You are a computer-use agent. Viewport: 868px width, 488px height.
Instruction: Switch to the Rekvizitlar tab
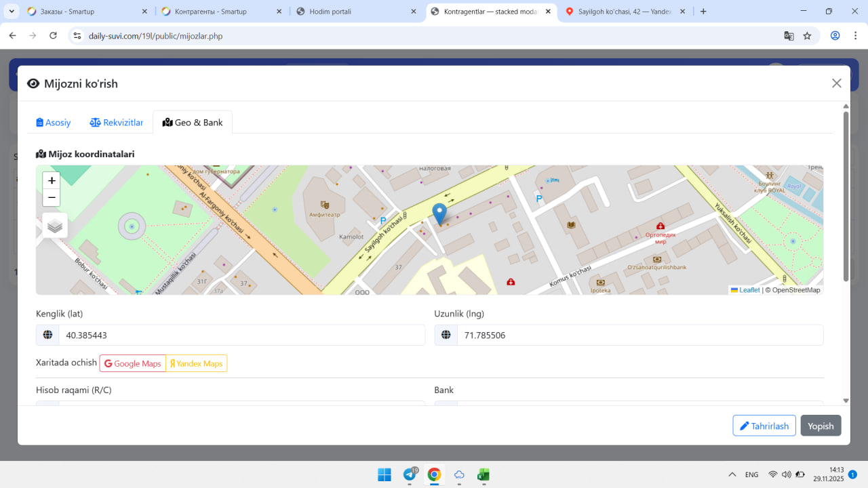(117, 123)
